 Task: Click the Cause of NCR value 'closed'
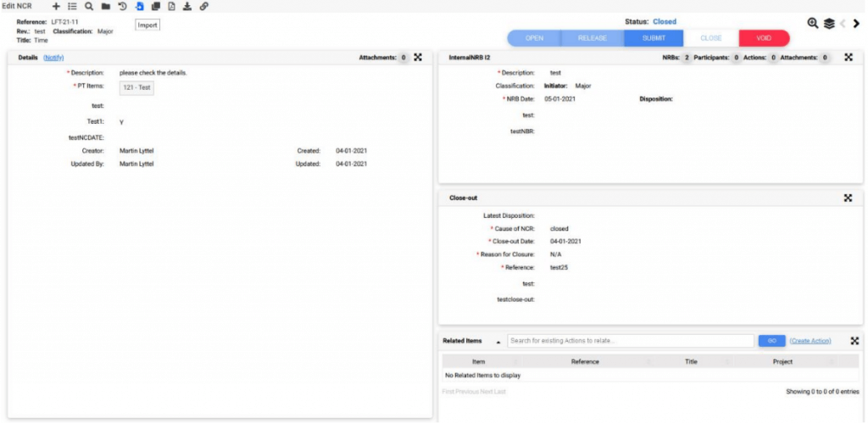pyautogui.click(x=559, y=229)
